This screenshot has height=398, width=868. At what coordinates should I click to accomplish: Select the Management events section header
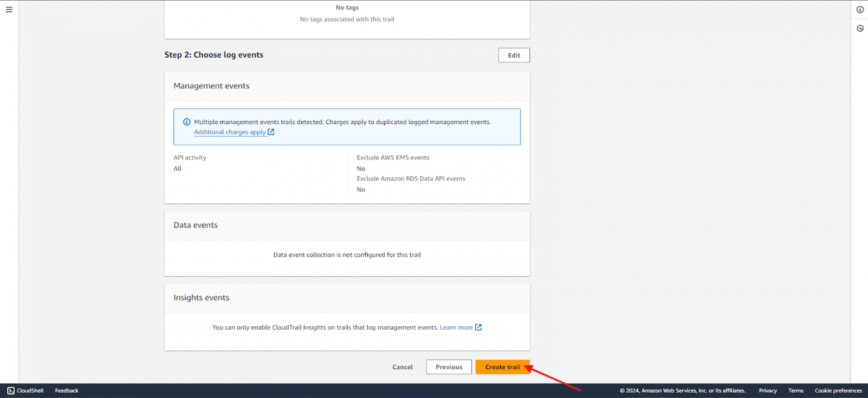point(211,85)
